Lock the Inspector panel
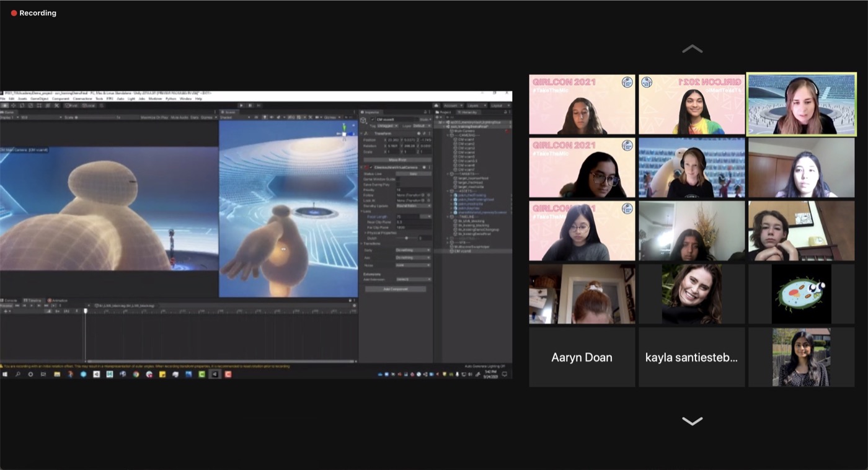Screen dimensions: 868x470 [x=424, y=112]
